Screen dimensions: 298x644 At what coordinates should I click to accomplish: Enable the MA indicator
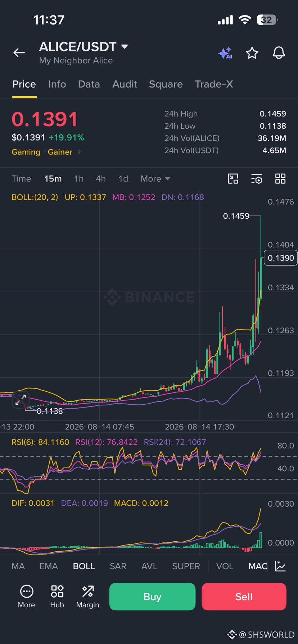pyautogui.click(x=18, y=566)
